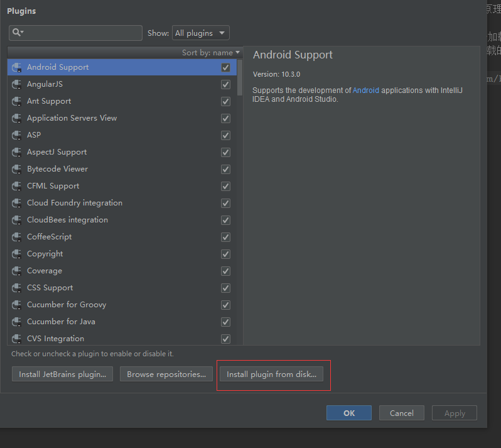
Task: Click the plugin icon beside CSS Support
Action: (16, 288)
